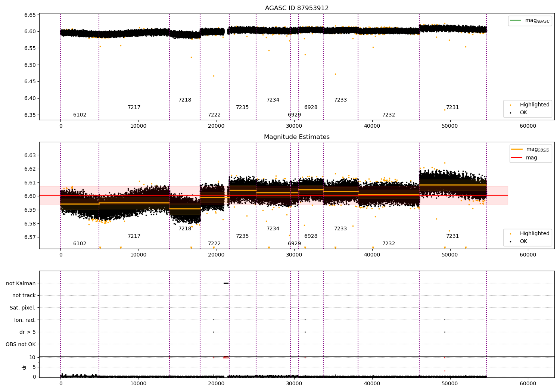Click the title 'AGASC ID 87953912'

point(297,8)
